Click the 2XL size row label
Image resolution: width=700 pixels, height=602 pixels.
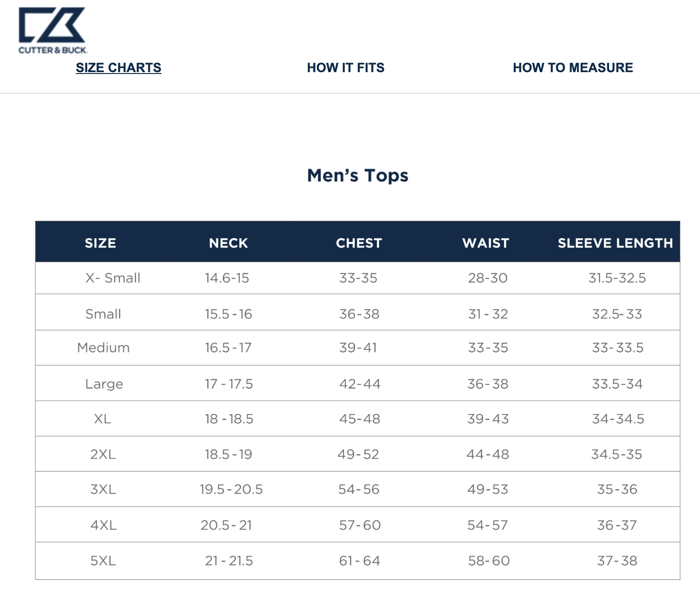103,454
